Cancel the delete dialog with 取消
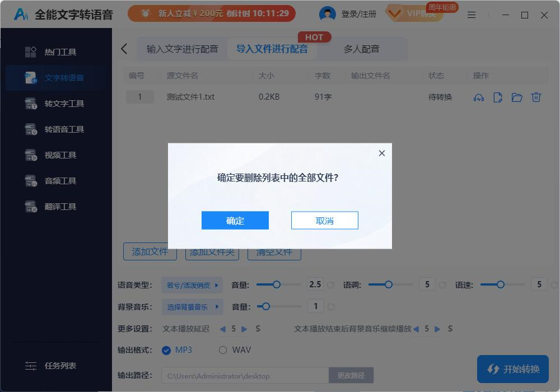This screenshot has width=560, height=392. (324, 220)
